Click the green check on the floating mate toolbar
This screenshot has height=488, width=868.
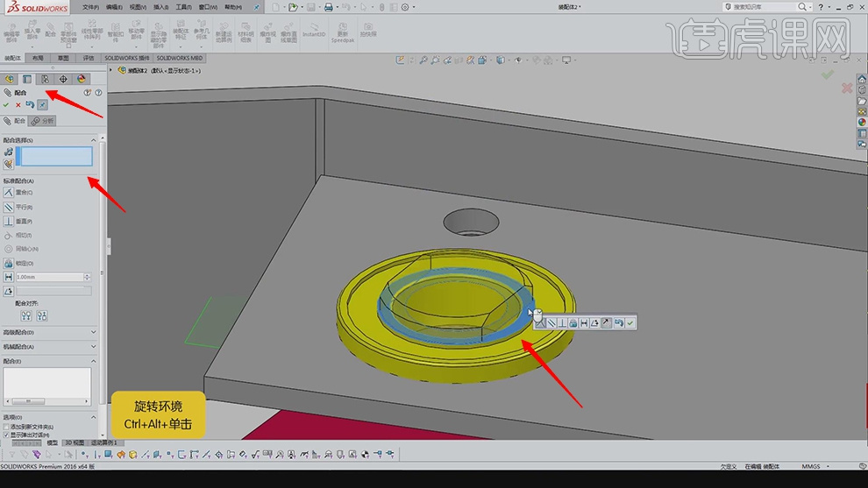pyautogui.click(x=630, y=323)
